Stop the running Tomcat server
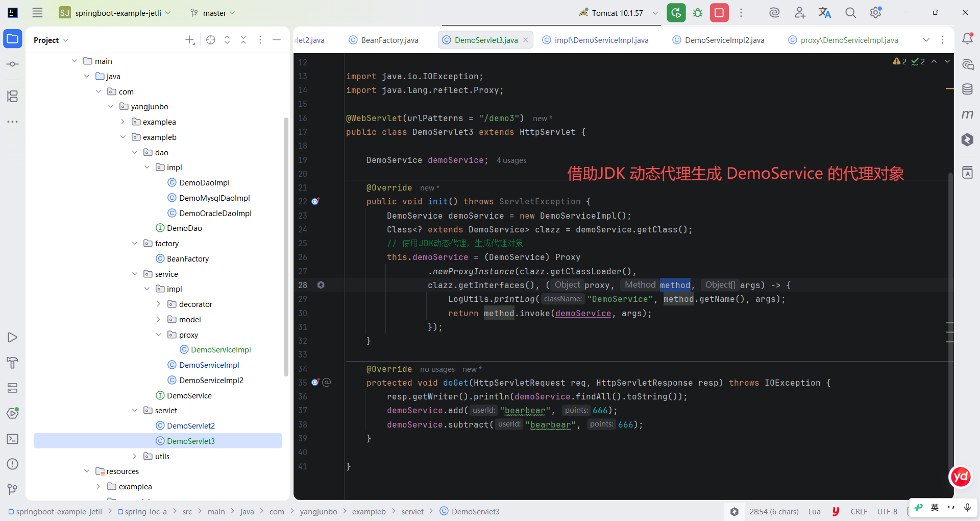Viewport: 980px width, 521px height. tap(719, 13)
